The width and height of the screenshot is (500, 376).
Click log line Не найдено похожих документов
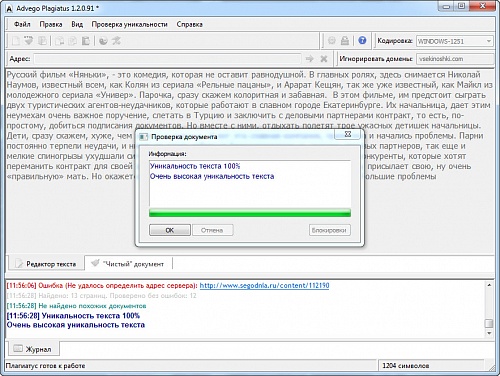[76, 306]
